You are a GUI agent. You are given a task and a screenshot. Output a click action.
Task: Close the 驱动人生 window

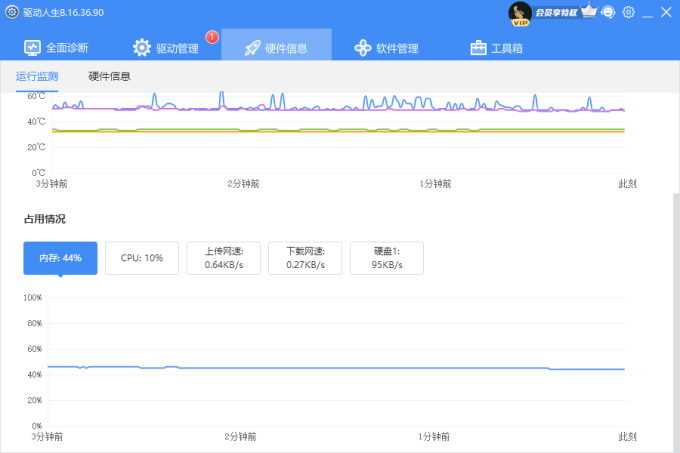point(666,12)
